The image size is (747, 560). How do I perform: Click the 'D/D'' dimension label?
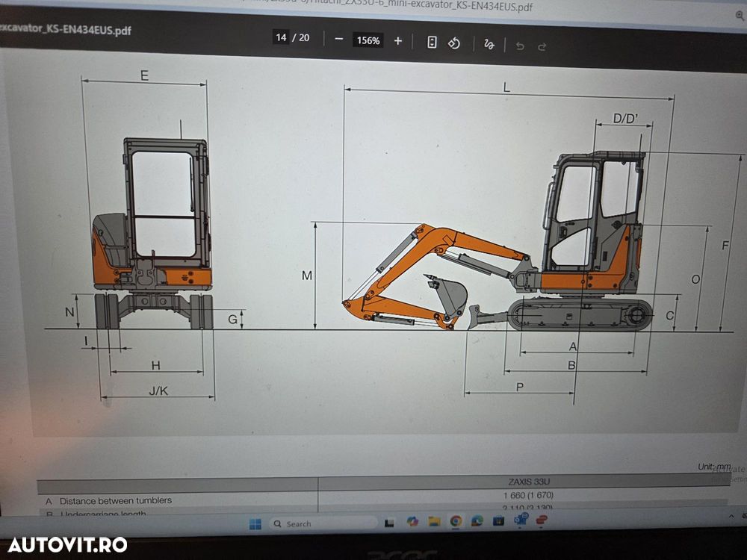point(625,118)
